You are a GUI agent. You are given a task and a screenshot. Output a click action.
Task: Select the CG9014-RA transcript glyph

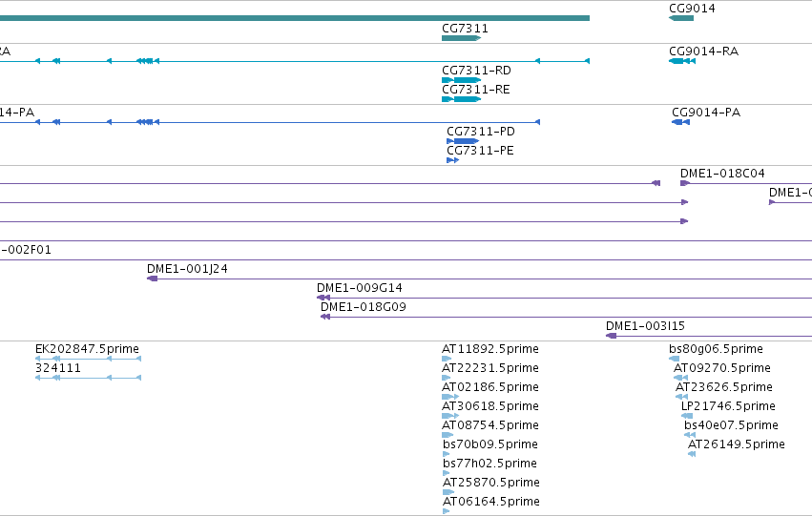point(682,61)
